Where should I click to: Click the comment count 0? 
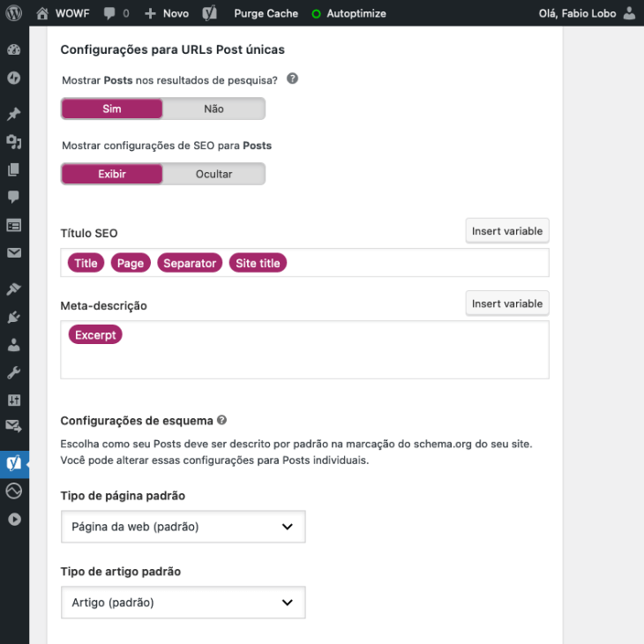coord(126,13)
